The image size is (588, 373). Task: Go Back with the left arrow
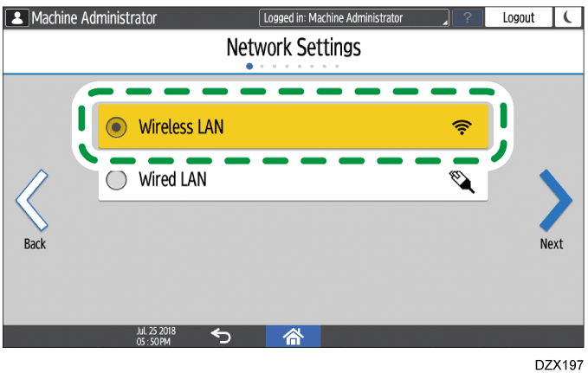point(32,200)
